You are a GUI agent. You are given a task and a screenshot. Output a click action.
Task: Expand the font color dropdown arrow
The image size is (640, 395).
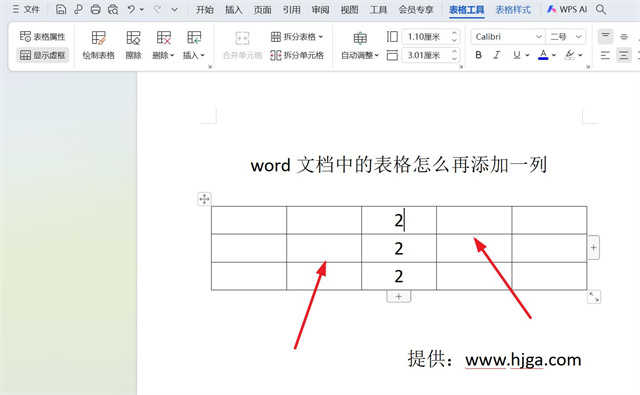pos(554,55)
